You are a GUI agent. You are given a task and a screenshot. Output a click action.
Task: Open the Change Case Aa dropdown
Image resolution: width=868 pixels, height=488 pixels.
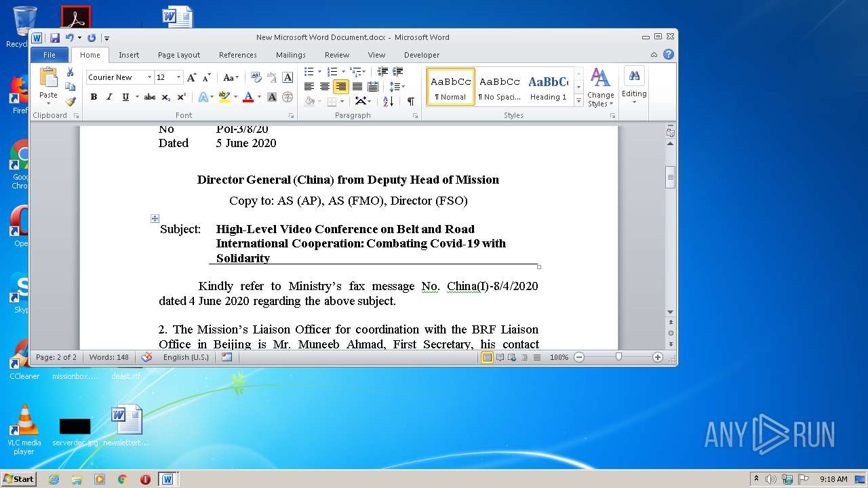coord(231,77)
